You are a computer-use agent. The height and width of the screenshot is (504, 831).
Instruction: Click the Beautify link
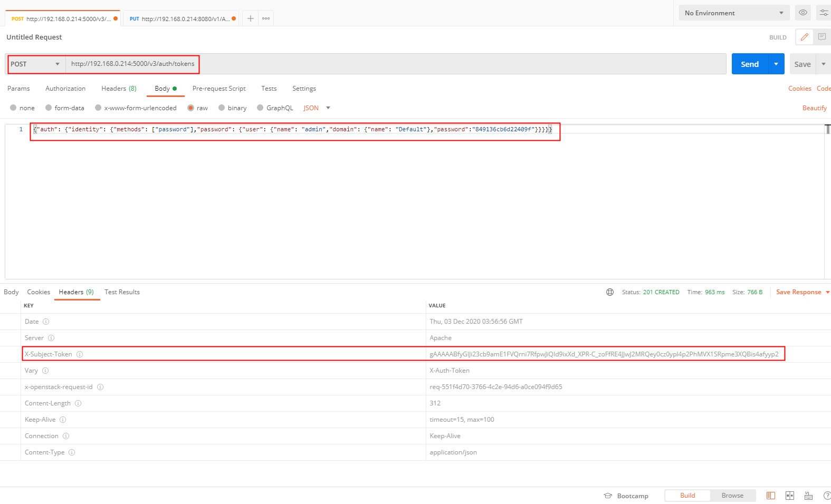[x=814, y=108]
